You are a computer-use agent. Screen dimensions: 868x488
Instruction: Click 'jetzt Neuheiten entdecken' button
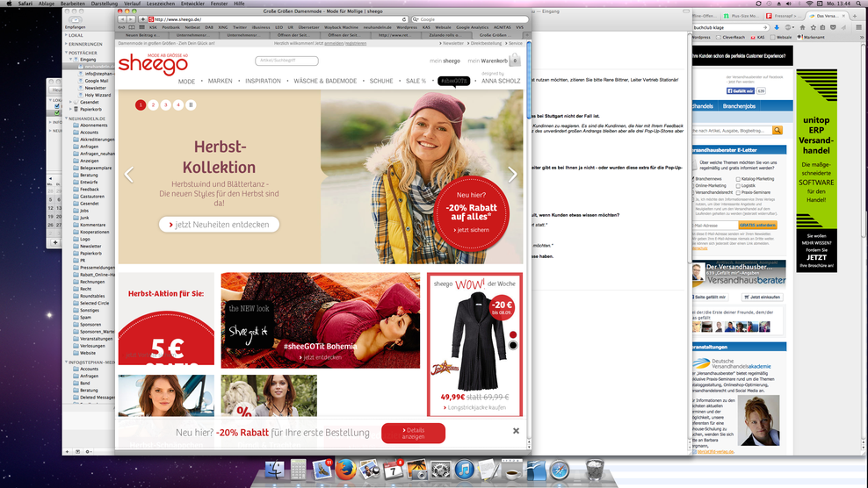coord(220,225)
